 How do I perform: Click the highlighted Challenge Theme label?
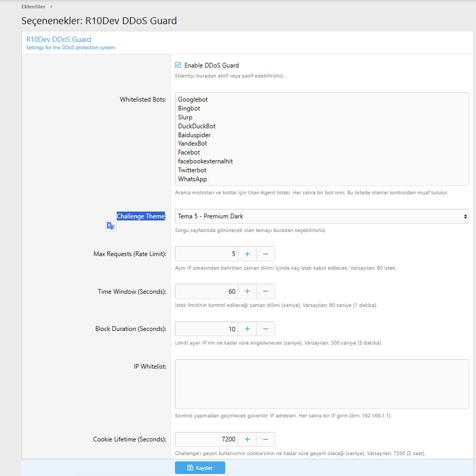pyautogui.click(x=141, y=216)
